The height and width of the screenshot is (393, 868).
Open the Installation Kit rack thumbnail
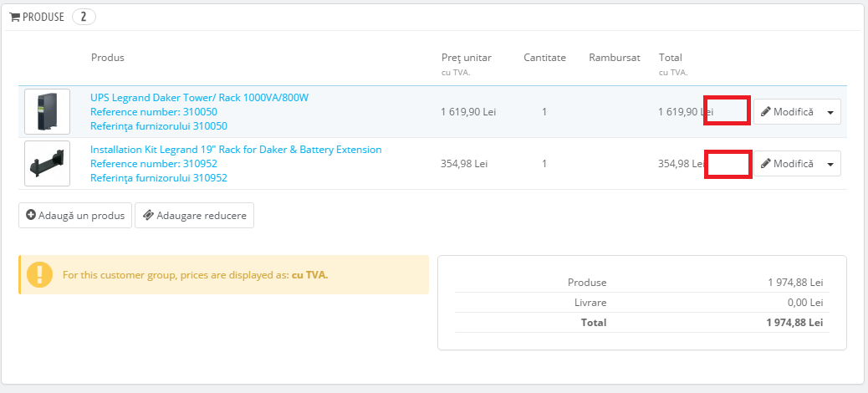[47, 164]
